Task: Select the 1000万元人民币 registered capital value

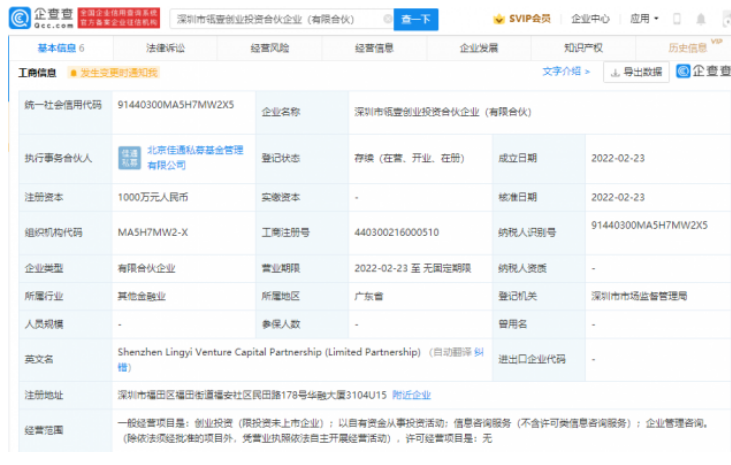Action: pyautogui.click(x=152, y=197)
